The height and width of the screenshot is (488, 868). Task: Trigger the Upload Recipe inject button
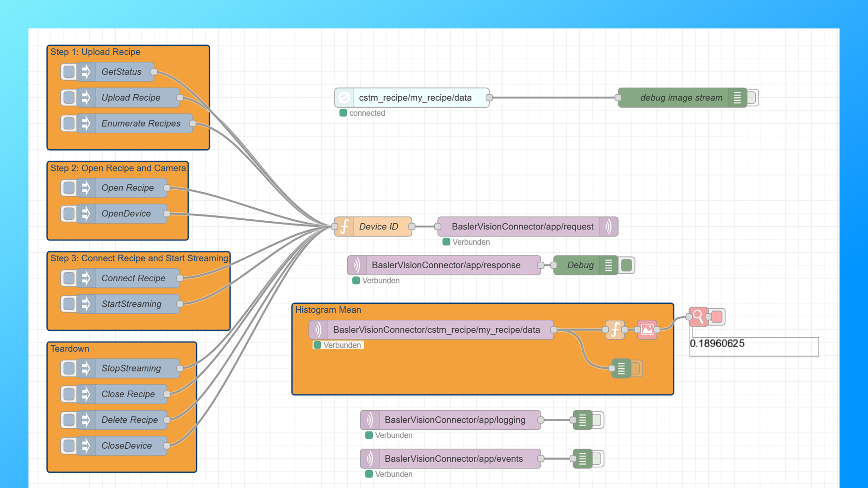[69, 98]
